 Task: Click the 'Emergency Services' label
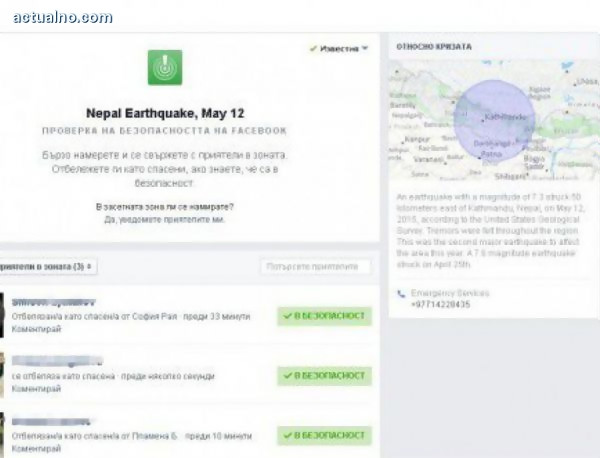[x=450, y=293]
